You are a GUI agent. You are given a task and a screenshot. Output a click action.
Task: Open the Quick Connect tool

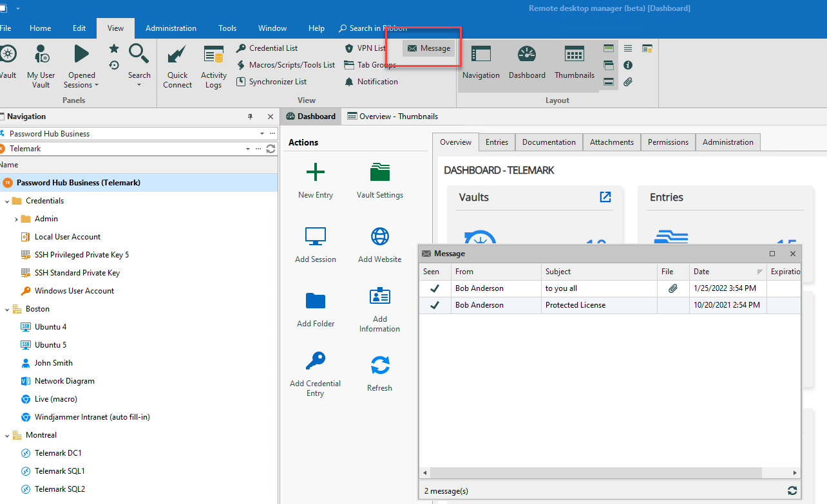coord(177,66)
